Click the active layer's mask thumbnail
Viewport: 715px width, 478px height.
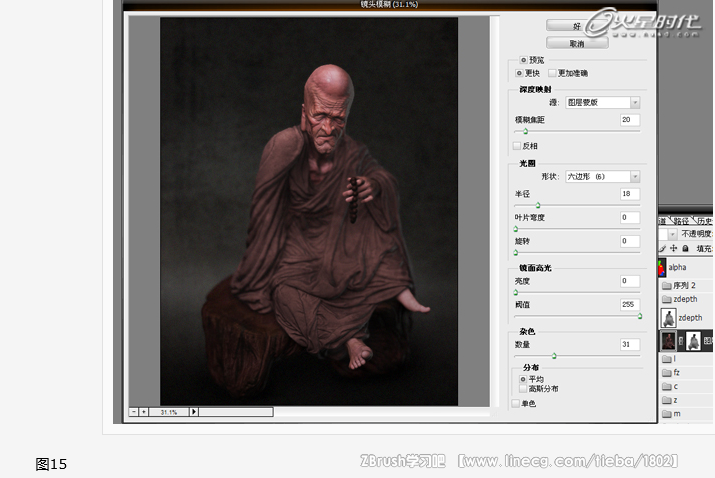694,341
